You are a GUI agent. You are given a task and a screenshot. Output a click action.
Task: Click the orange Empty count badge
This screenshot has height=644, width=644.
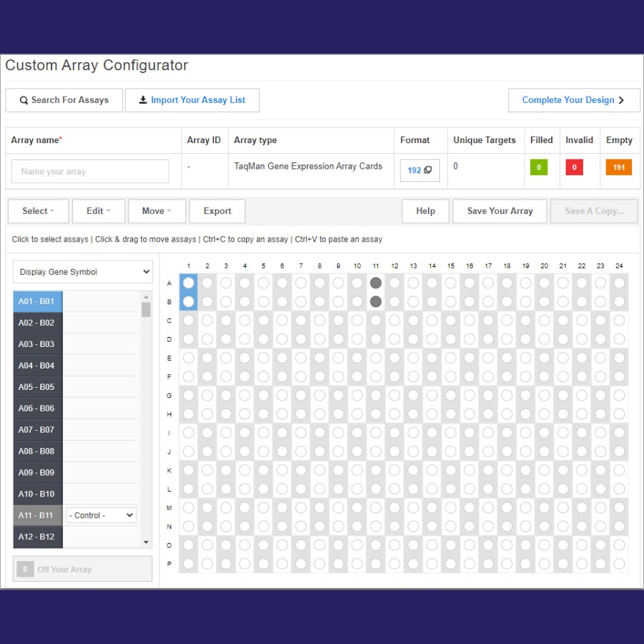[x=618, y=167]
